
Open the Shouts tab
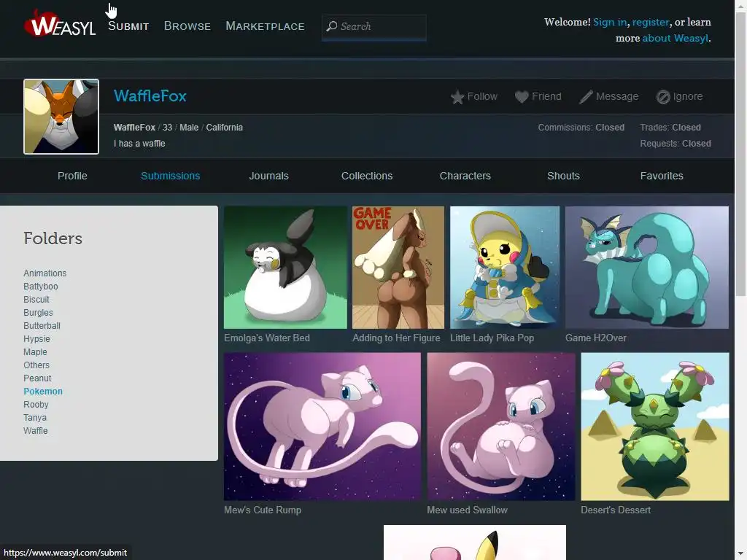564,176
